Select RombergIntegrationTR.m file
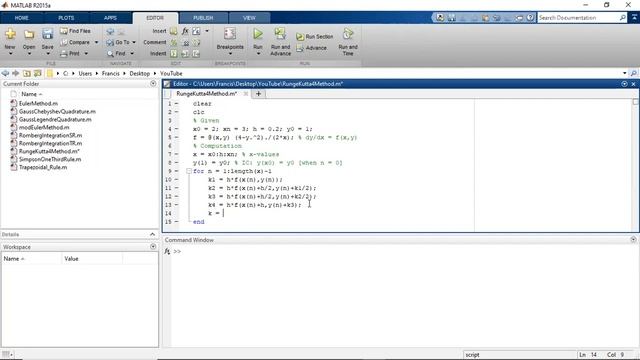Image resolution: width=640 pixels, height=360 pixels. pyautogui.click(x=50, y=143)
